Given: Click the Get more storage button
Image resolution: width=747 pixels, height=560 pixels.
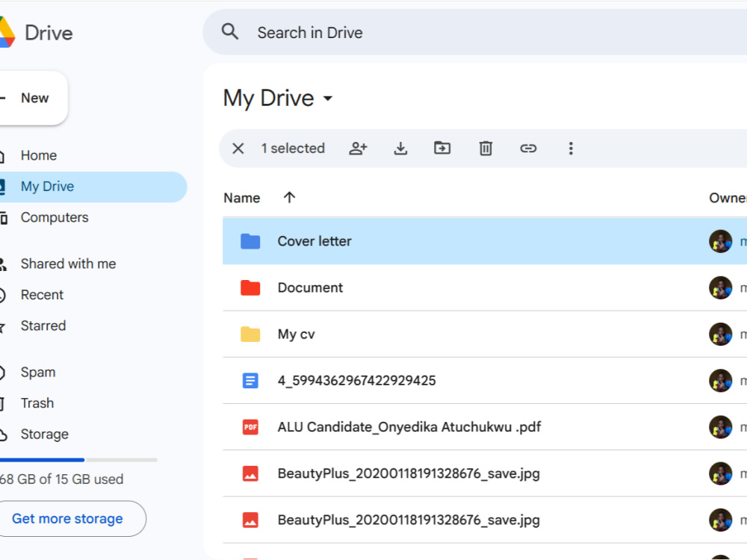Looking at the screenshot, I should point(67,519).
